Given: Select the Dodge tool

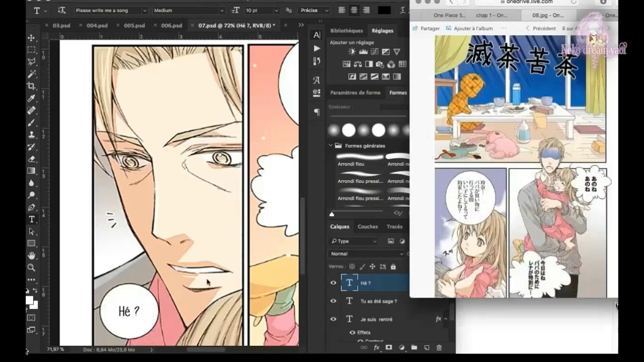Looking at the screenshot, I should (x=31, y=195).
